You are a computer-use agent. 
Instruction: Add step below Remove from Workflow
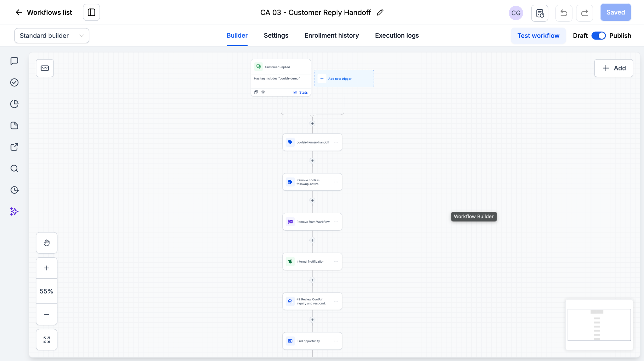pyautogui.click(x=312, y=240)
